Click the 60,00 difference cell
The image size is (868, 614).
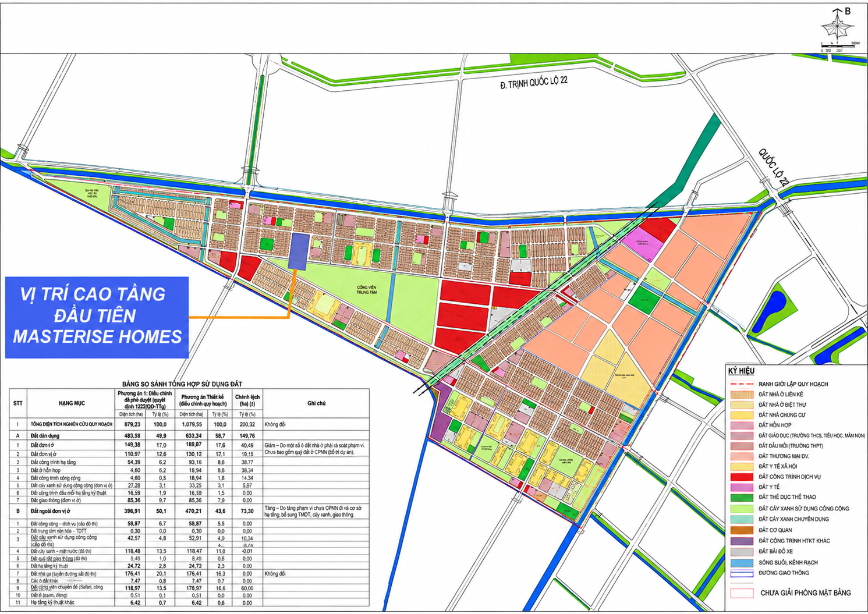247,588
